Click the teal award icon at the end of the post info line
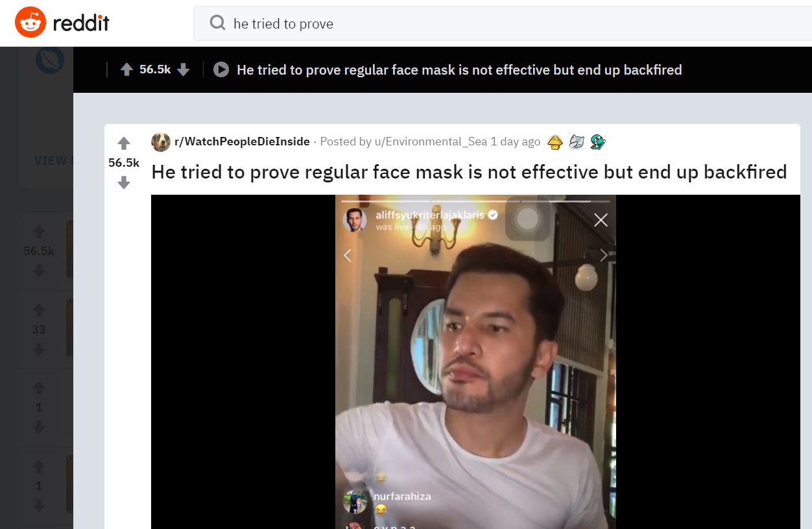The image size is (812, 529). tap(597, 142)
